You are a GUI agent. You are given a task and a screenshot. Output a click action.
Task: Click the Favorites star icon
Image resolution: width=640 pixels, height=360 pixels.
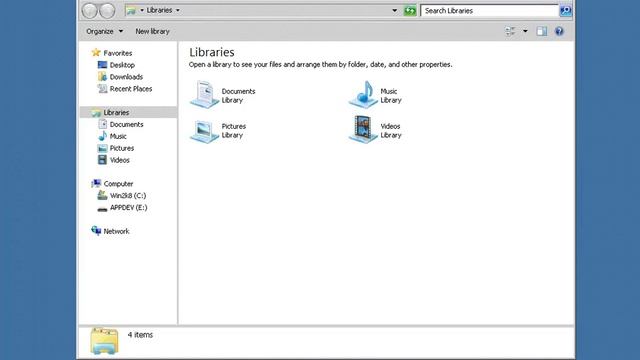tap(96, 52)
